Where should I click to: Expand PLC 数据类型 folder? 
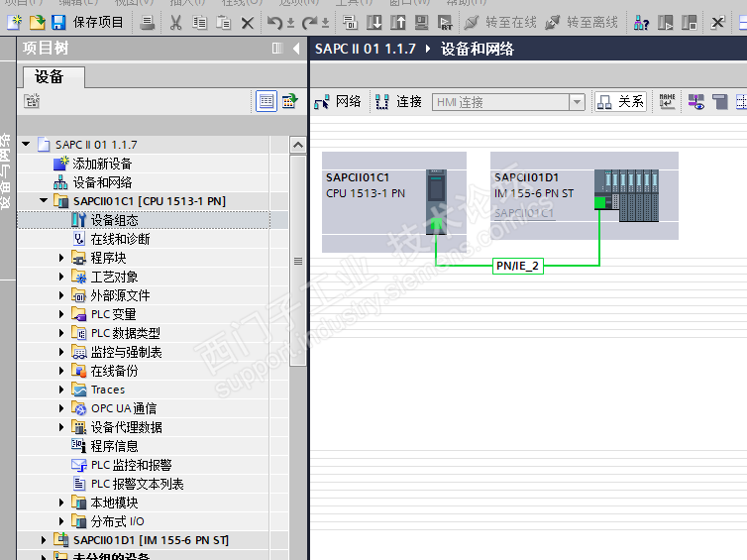[x=61, y=333]
